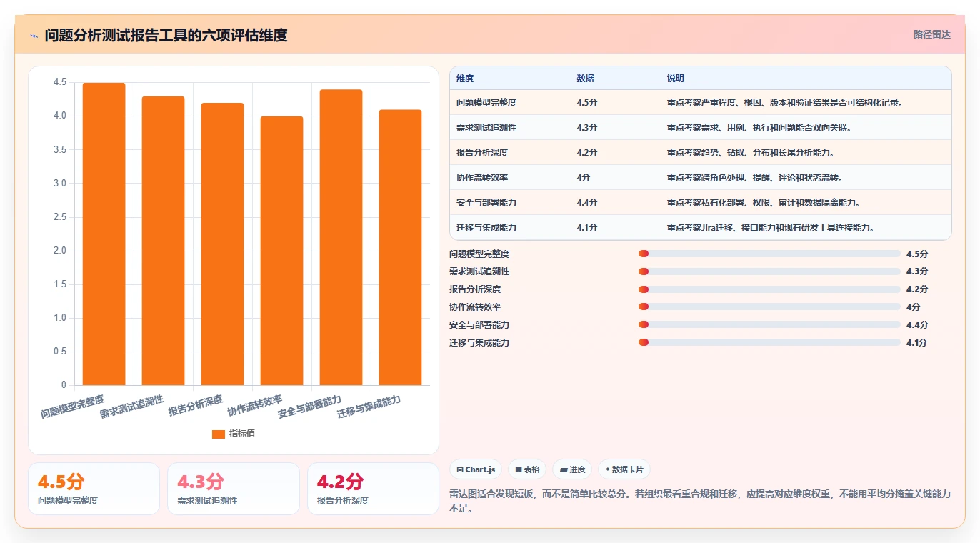The width and height of the screenshot is (980, 543).
Task: Click the 协作流转效率 progress bar
Action: pyautogui.click(x=769, y=307)
